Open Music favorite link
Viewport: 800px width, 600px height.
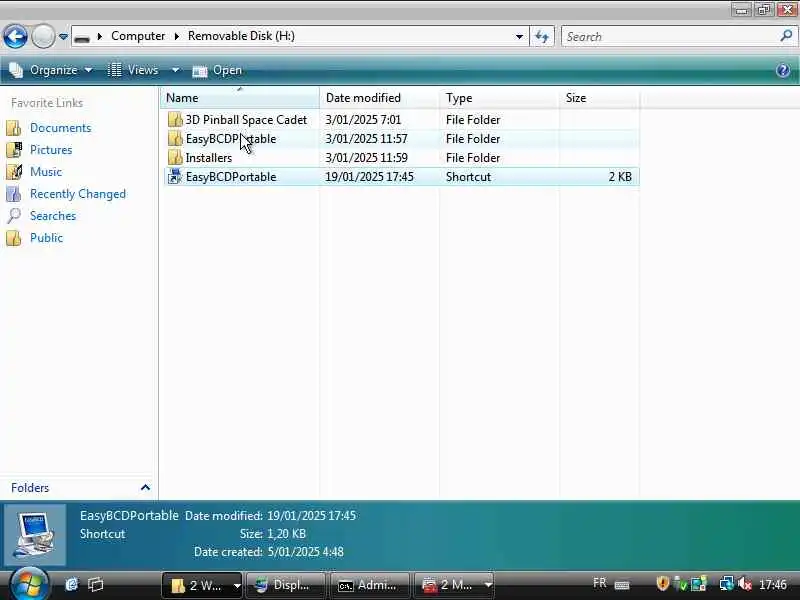click(46, 171)
